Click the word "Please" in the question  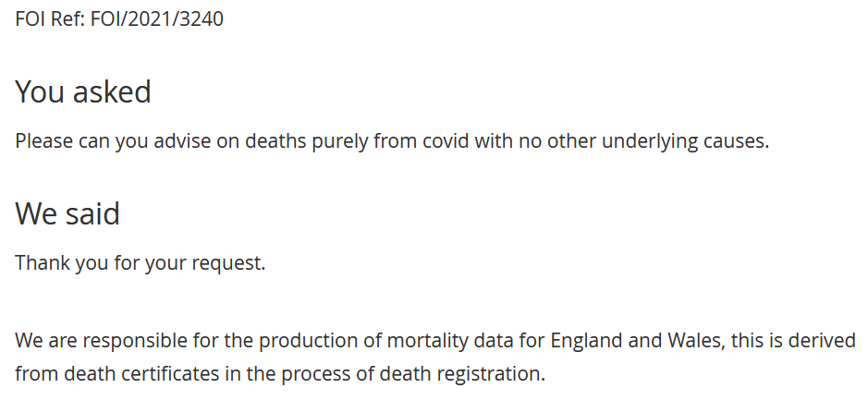(43, 141)
